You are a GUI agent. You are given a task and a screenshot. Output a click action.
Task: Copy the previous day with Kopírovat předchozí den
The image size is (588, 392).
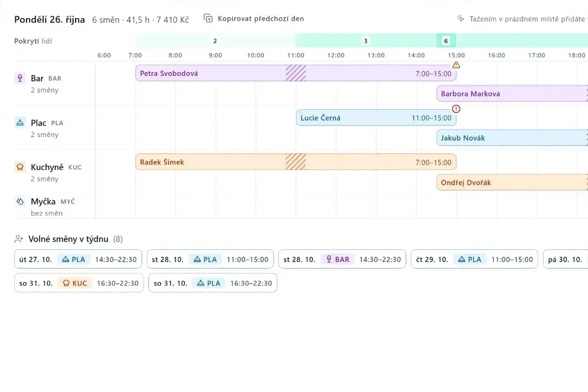click(x=254, y=19)
